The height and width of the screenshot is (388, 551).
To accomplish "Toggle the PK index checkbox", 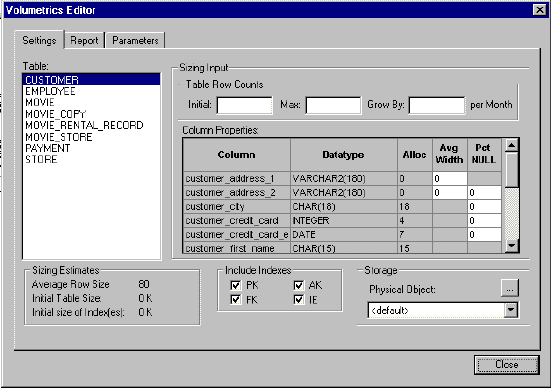I will (236, 285).
